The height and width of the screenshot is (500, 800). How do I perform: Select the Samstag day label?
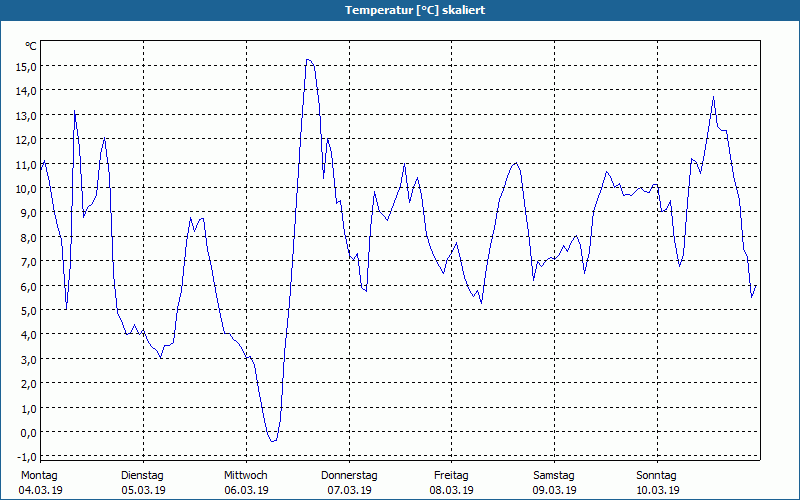[x=554, y=476]
